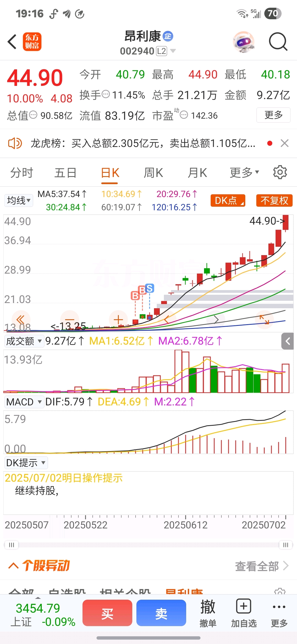Tap info icon next to 总值
Image resolution: width=297 pixels, height=644 pixels.
pyautogui.click(x=33, y=115)
